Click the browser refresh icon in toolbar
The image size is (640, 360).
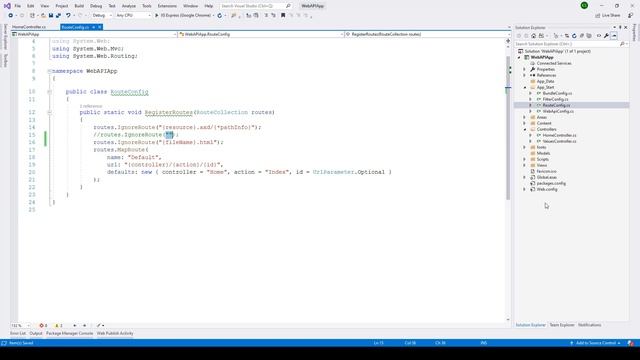click(x=219, y=15)
